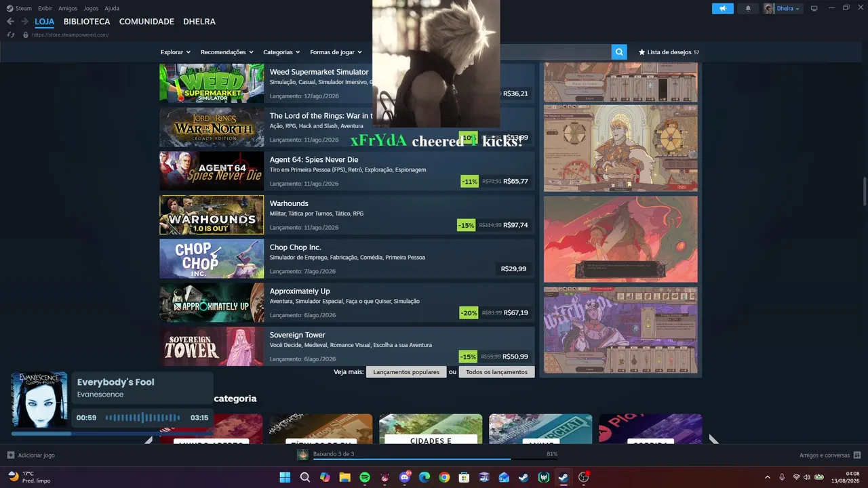868x488 pixels.
Task: Launch Copilot from the taskbar
Action: [325, 477]
